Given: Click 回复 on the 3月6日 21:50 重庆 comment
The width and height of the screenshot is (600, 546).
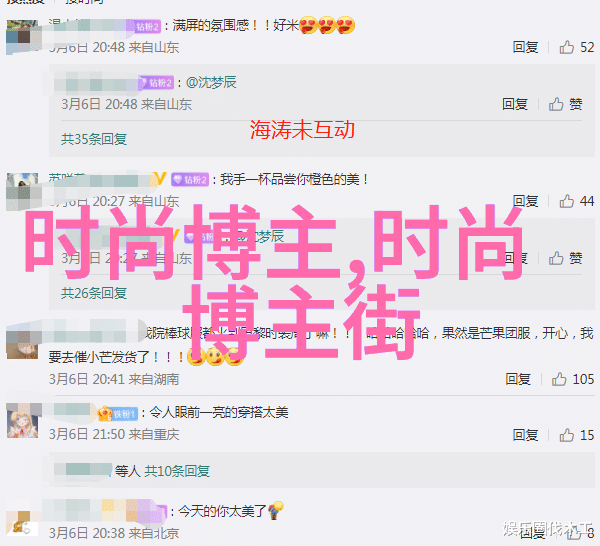Looking at the screenshot, I should click(525, 435).
